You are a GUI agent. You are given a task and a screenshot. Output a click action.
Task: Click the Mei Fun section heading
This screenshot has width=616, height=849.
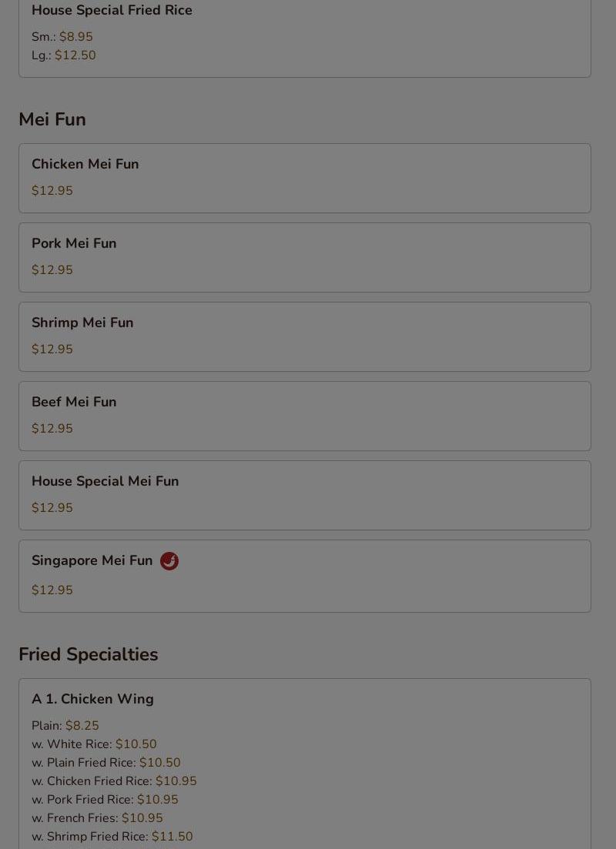tap(52, 119)
